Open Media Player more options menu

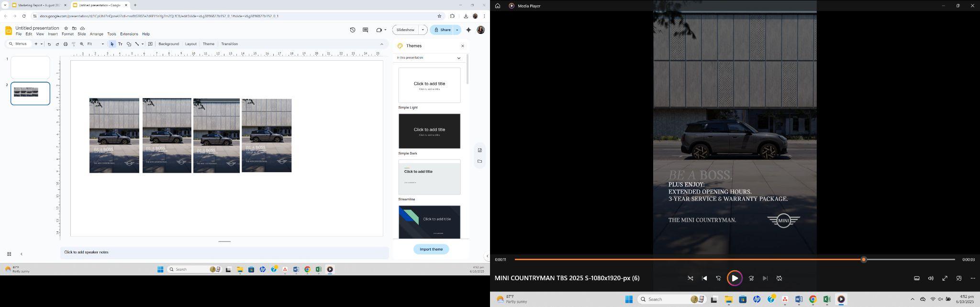(x=973, y=278)
